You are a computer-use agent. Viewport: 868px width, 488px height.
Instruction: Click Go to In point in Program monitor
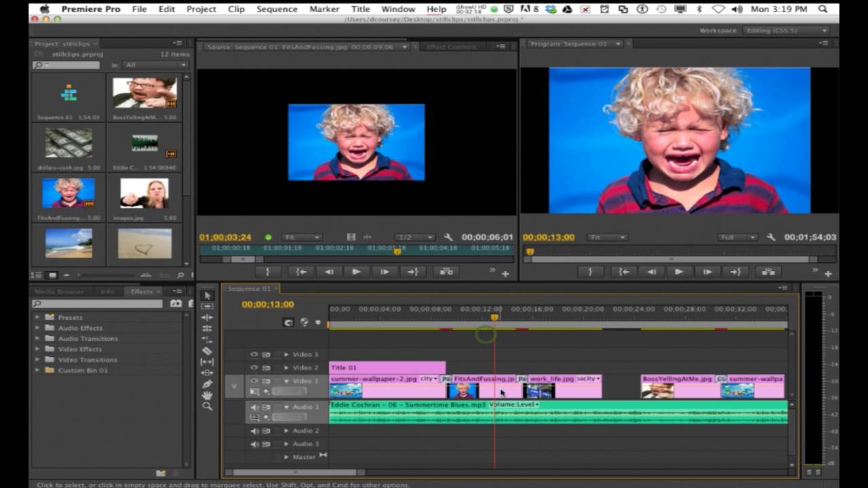pos(623,272)
